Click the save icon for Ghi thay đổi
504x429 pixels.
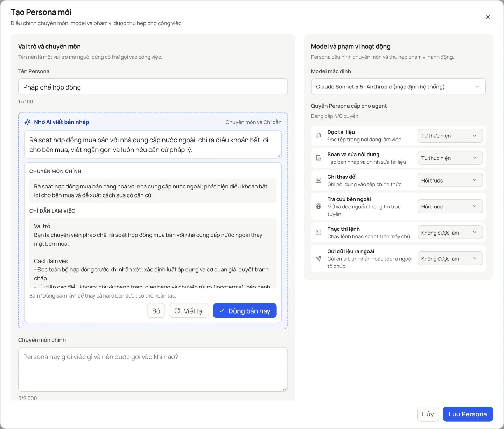318,180
